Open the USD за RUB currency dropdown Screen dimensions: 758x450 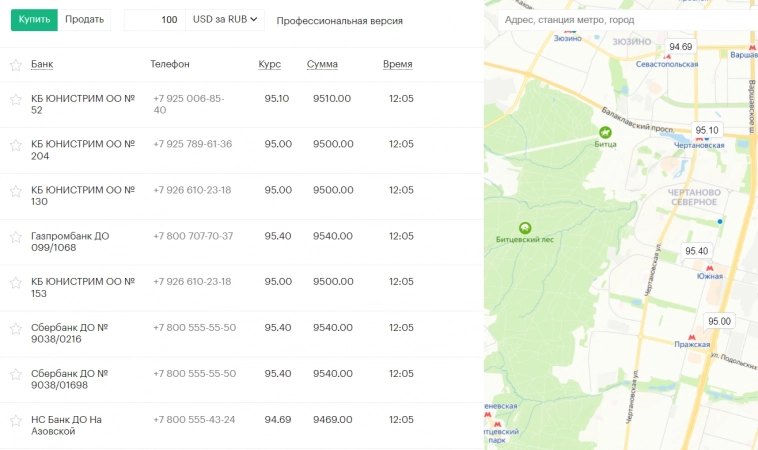pos(225,20)
